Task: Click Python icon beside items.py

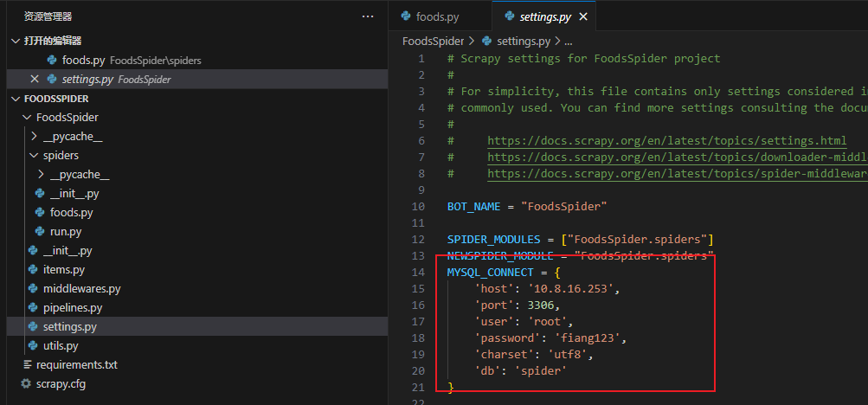Action: click(x=33, y=270)
